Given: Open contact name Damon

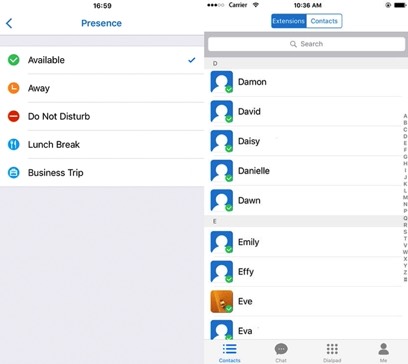Looking at the screenshot, I should click(x=252, y=82).
